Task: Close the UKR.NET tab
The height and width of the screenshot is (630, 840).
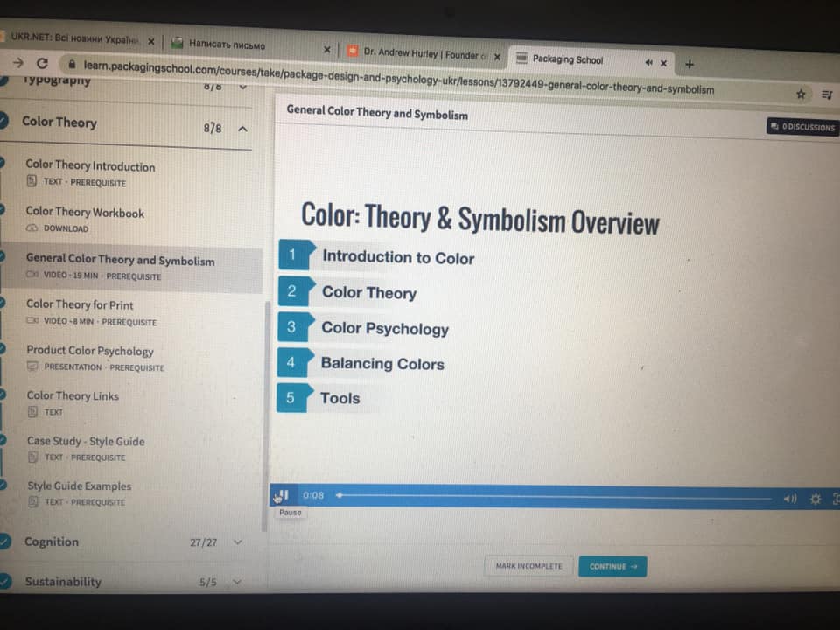Action: [x=151, y=41]
